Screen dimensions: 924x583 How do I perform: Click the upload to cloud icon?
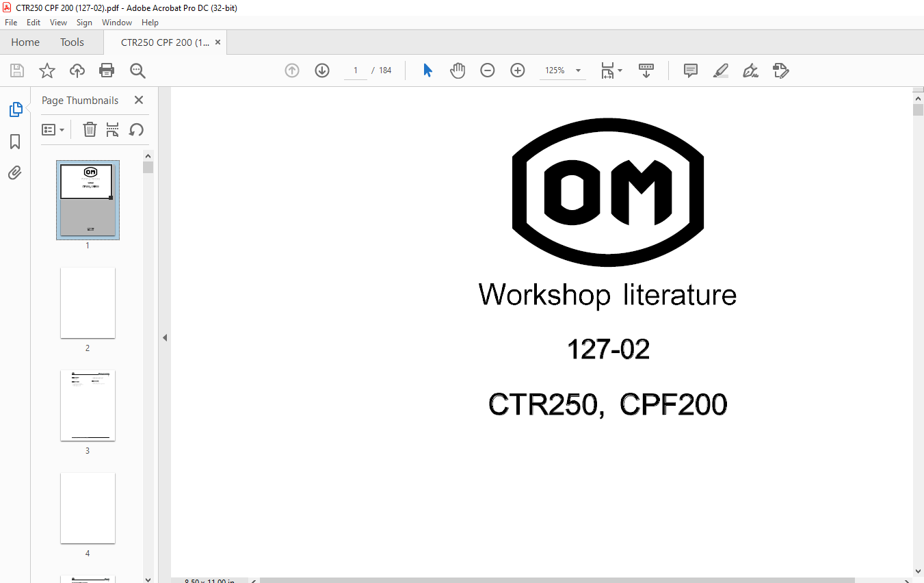pyautogui.click(x=77, y=70)
